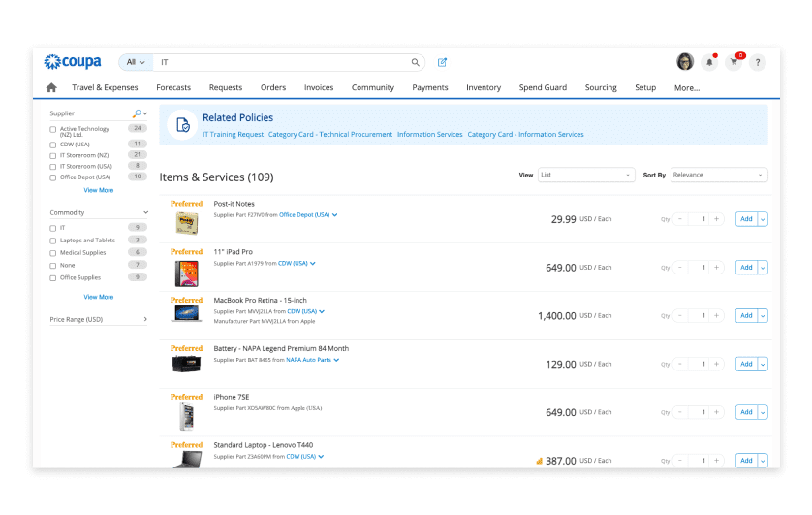Add Post-it Notes to cart
This screenshot has height=515, width=812.
tap(745, 219)
